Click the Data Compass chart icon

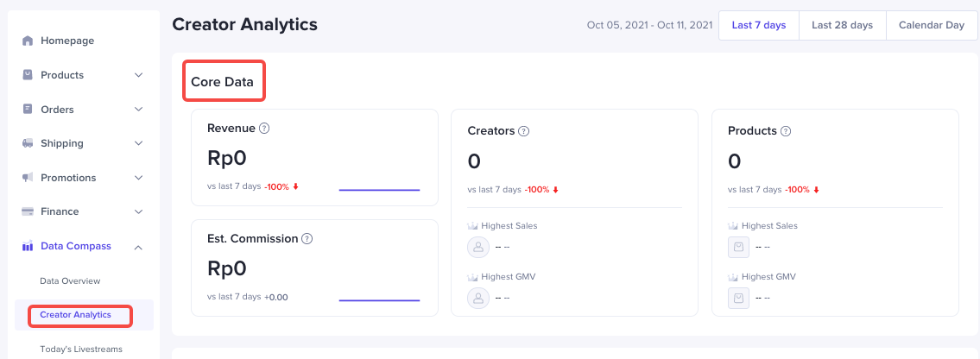[28, 246]
